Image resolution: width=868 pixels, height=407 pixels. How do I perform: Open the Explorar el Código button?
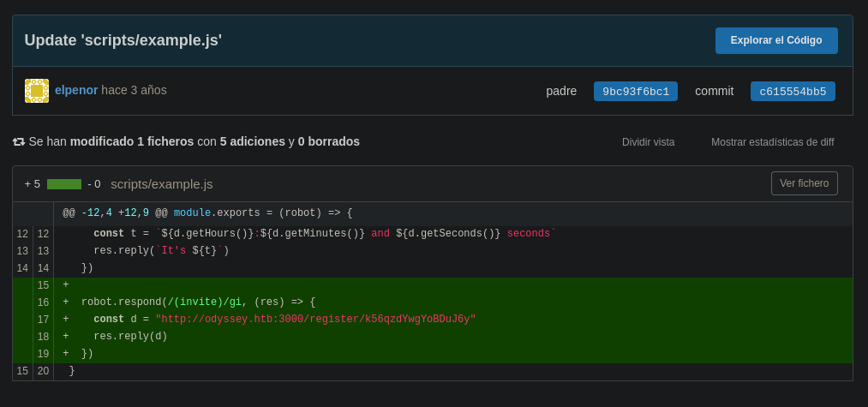775,40
